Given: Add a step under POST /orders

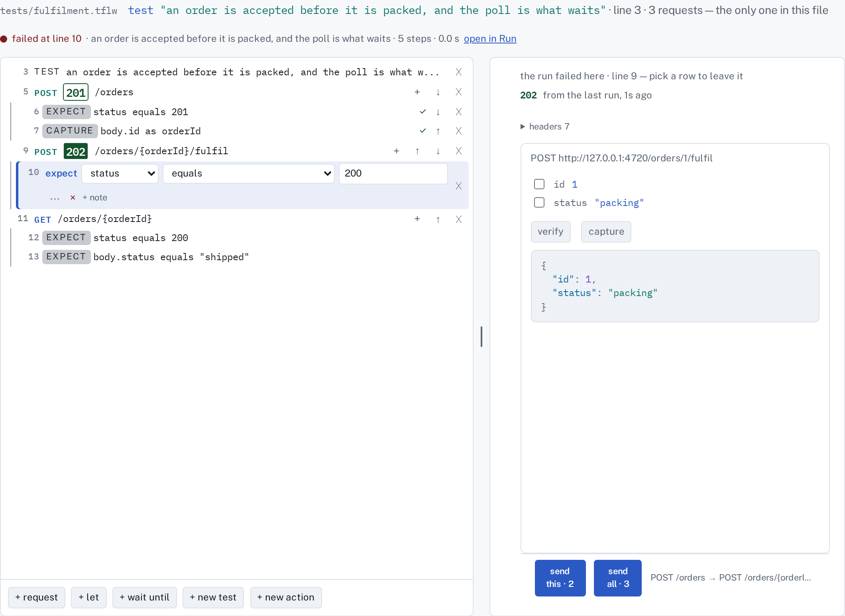Looking at the screenshot, I should (x=417, y=92).
